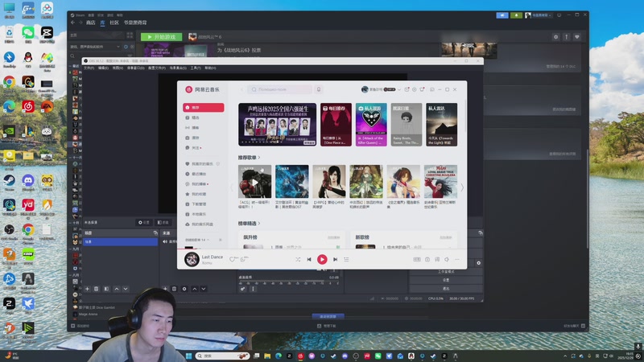Open NetEase mail messages icon
644x362 pixels.
pos(407,89)
